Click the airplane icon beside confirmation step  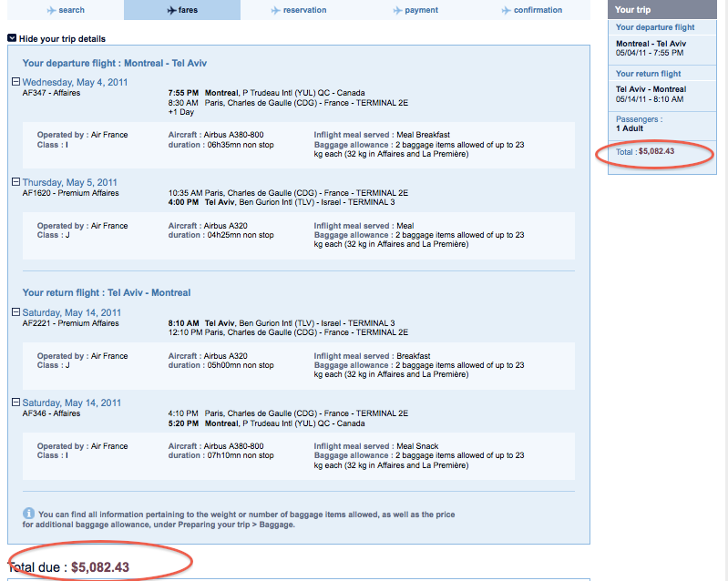(x=506, y=10)
